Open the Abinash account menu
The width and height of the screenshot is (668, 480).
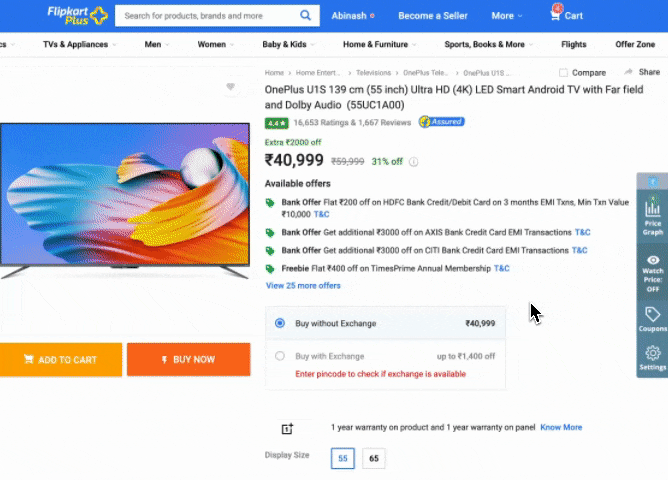(353, 16)
